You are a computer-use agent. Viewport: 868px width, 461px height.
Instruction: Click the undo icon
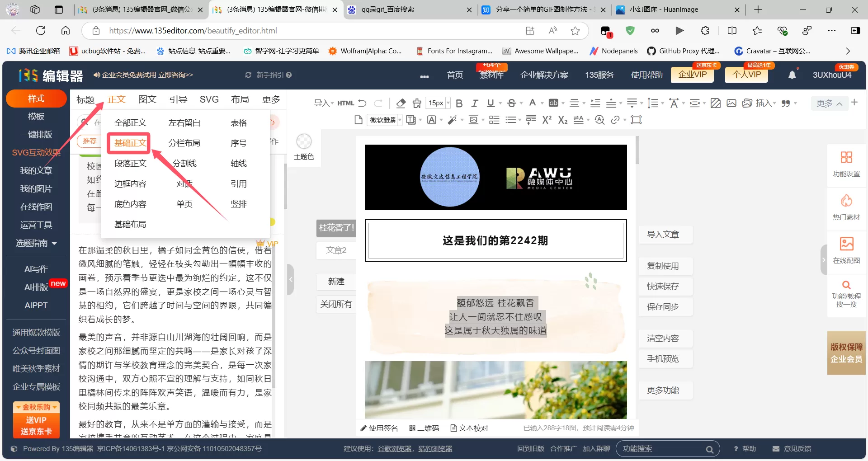tap(362, 103)
